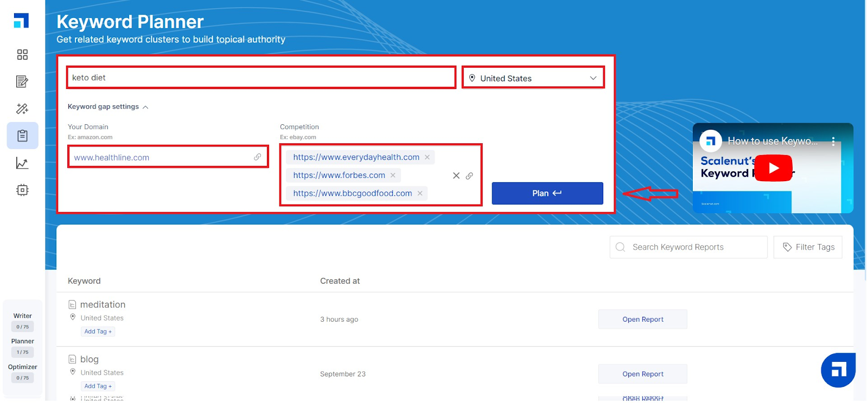Click the Created at column header

[340, 281]
